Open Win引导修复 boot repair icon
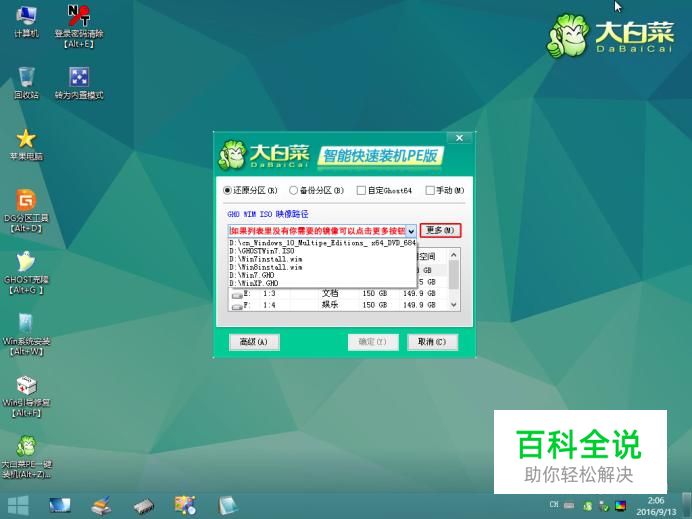The height and width of the screenshot is (519, 692). coord(26,396)
